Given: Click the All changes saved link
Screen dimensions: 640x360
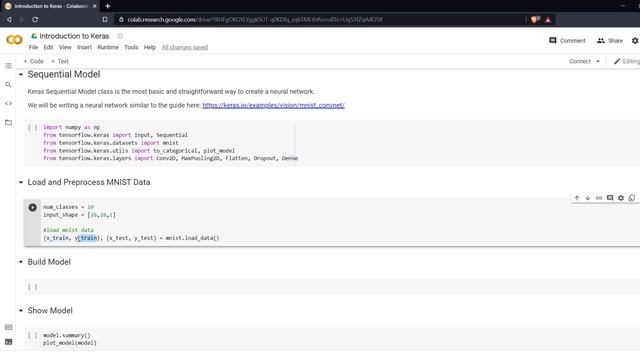Looking at the screenshot, I should (185, 47).
